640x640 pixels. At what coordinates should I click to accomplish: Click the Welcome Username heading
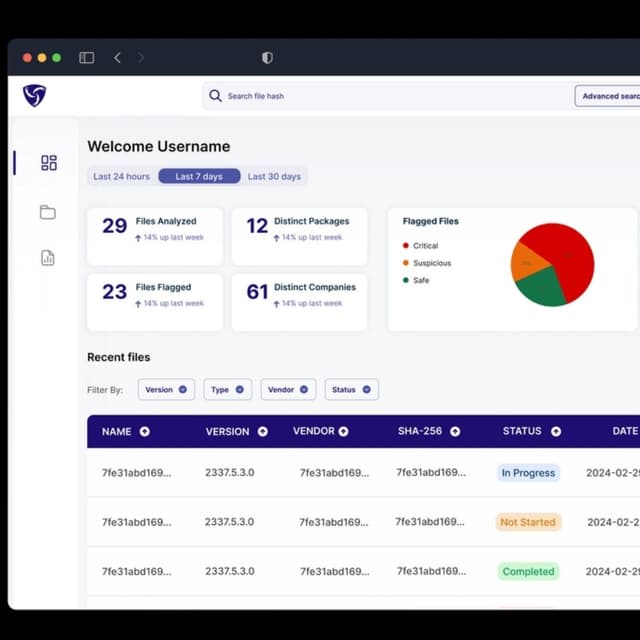[159, 146]
